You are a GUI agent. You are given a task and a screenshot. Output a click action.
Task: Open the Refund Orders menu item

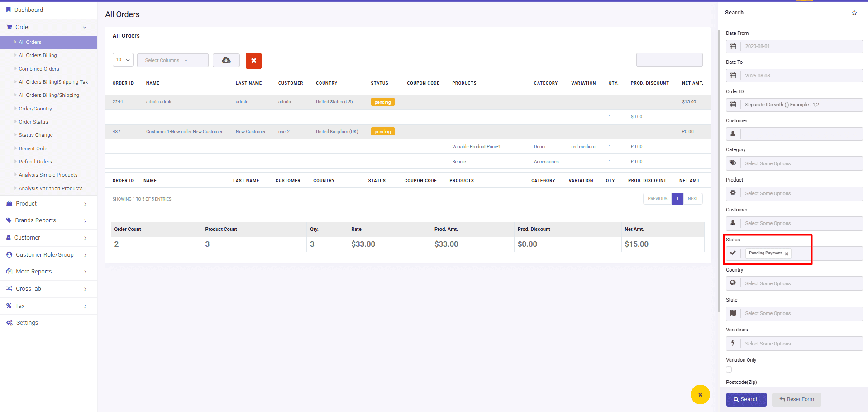click(x=36, y=161)
